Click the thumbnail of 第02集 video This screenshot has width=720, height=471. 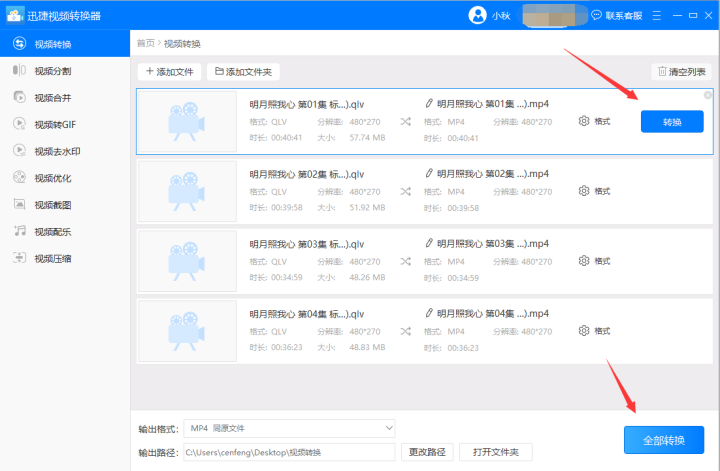coord(187,191)
